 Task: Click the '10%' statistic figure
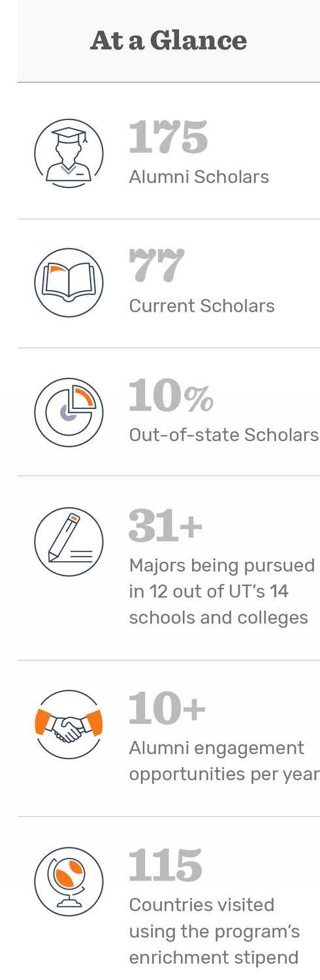(x=171, y=396)
